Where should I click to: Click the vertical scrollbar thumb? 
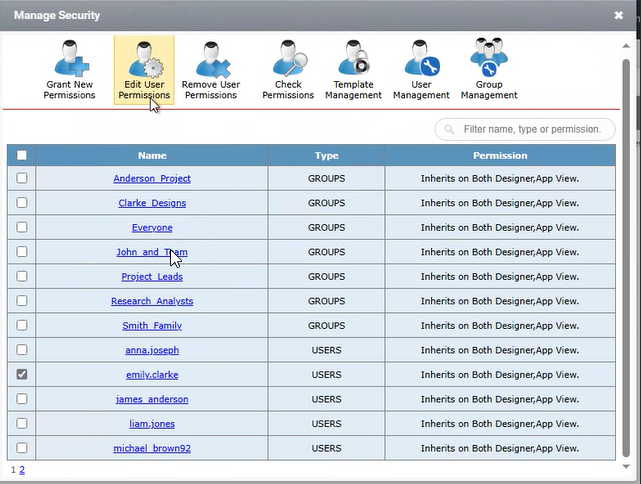[x=626, y=258]
